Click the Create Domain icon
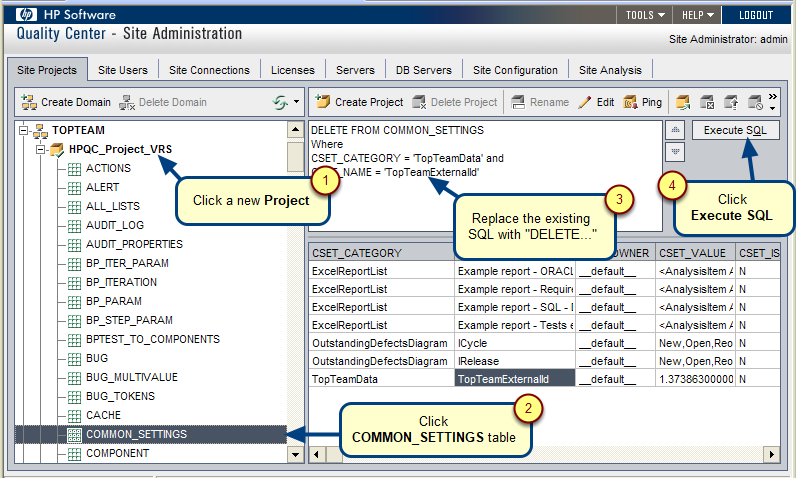The width and height of the screenshot is (796, 478). click(29, 102)
